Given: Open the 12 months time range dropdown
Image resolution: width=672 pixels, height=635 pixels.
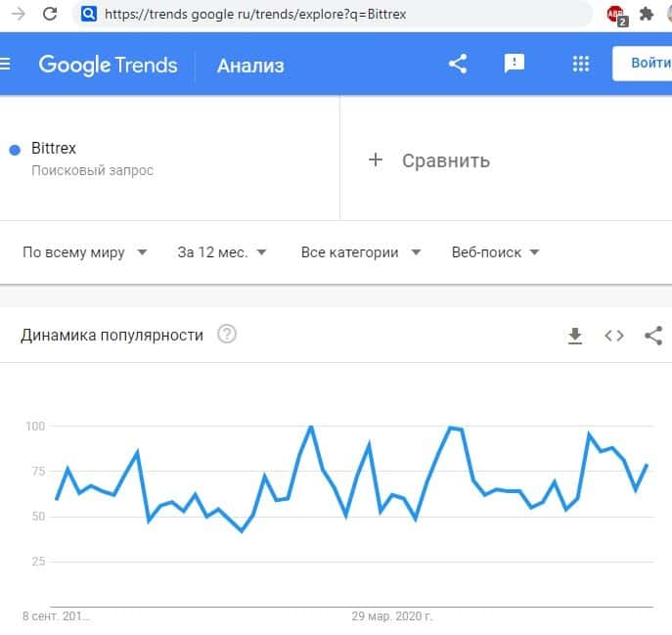Looking at the screenshot, I should 222,252.
